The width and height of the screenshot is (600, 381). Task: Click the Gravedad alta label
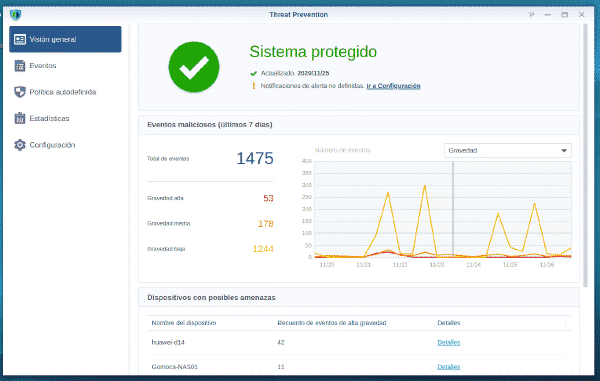click(165, 198)
